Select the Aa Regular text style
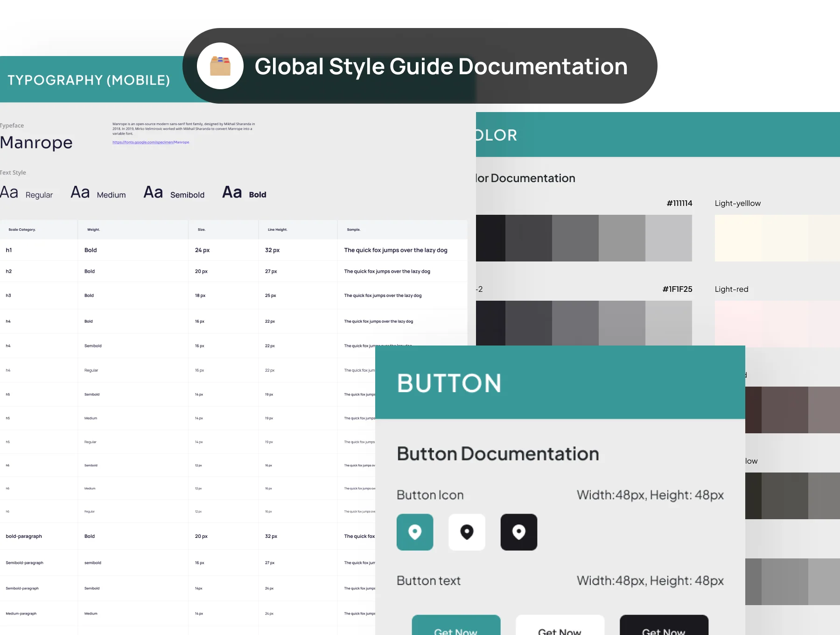This screenshot has height=635, width=840. pyautogui.click(x=26, y=193)
